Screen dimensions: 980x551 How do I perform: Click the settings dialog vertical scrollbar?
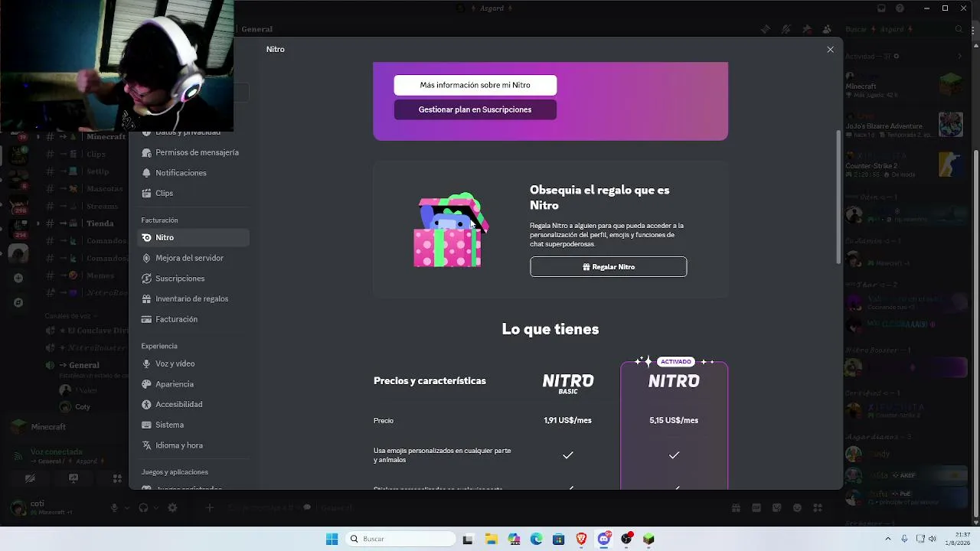838,197
